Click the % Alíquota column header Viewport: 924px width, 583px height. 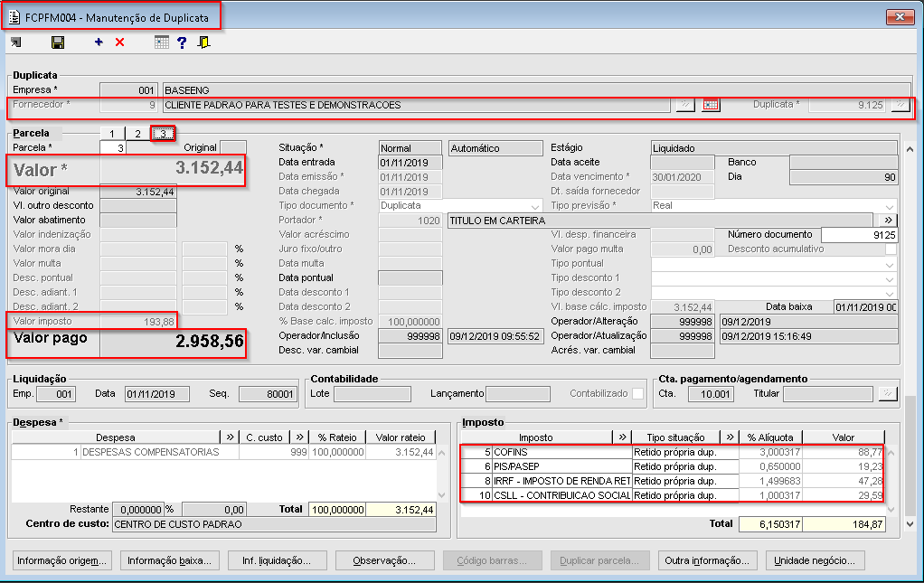[770, 437]
